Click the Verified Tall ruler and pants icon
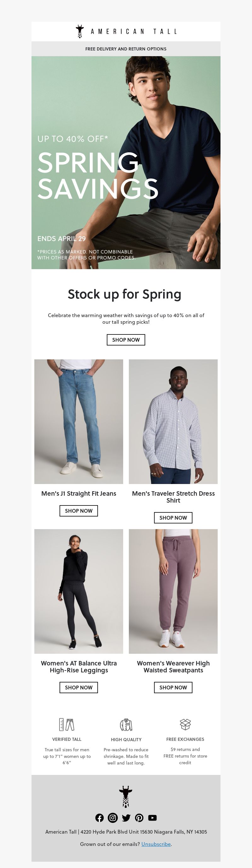Screen dimensions: 252x868 click(x=66, y=724)
